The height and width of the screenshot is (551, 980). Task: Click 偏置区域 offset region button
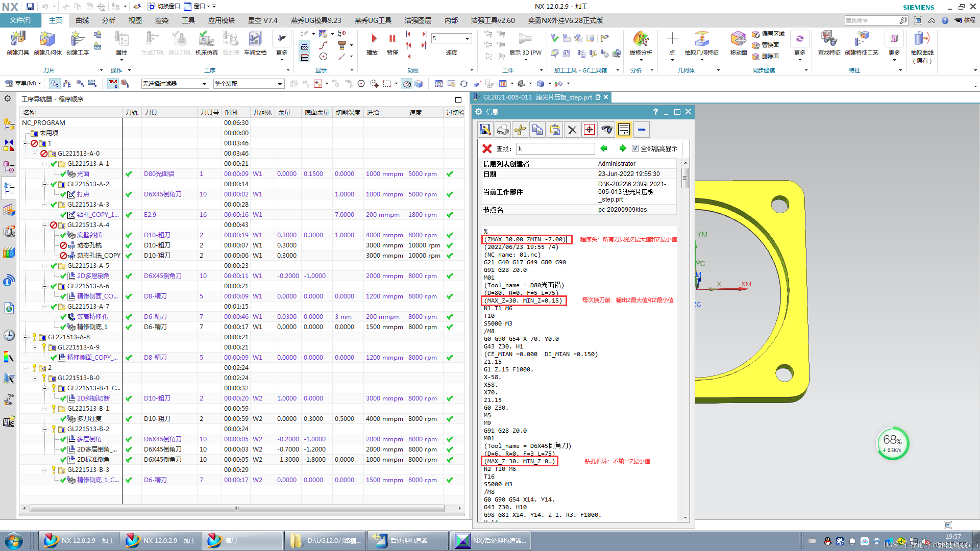pos(768,34)
